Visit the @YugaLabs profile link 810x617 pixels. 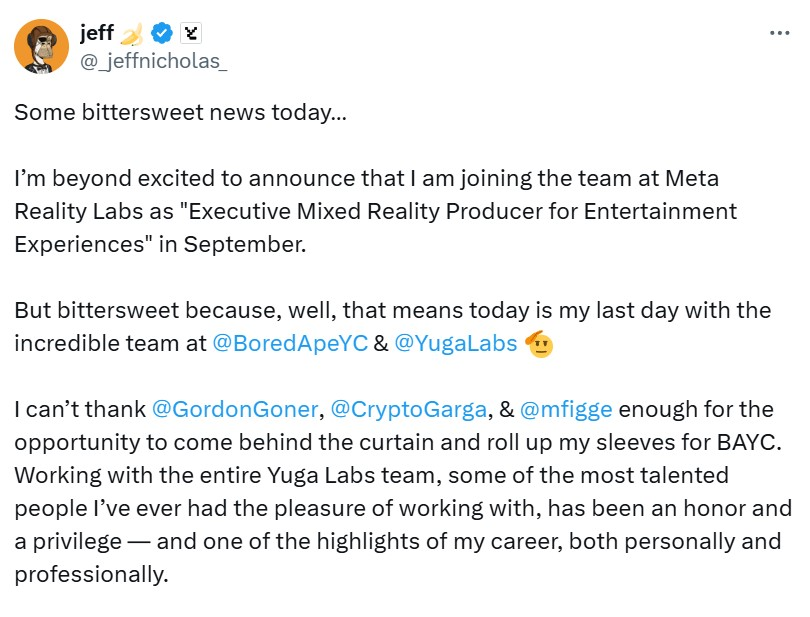click(x=456, y=343)
